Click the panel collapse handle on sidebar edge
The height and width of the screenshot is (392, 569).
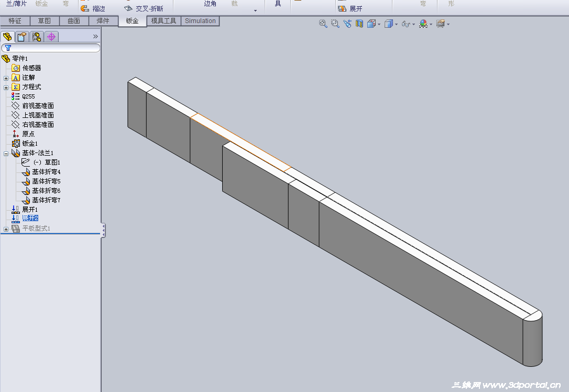click(103, 231)
